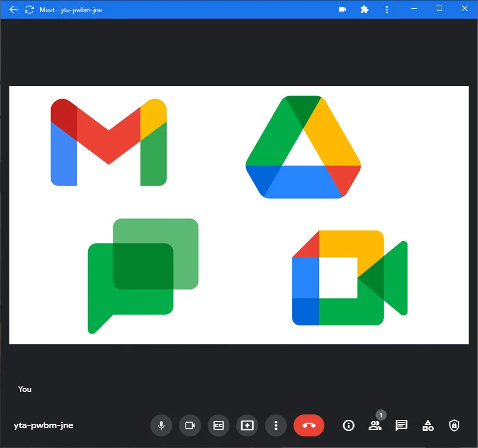The width and height of the screenshot is (478, 448).
Task: Start a video call from the toolbar
Action: click(342, 9)
